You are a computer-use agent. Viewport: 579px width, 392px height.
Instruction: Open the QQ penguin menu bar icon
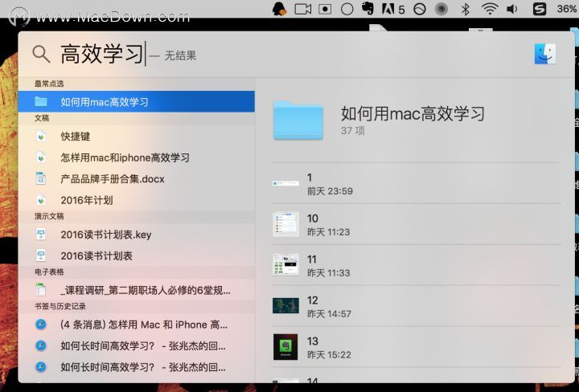(280, 9)
